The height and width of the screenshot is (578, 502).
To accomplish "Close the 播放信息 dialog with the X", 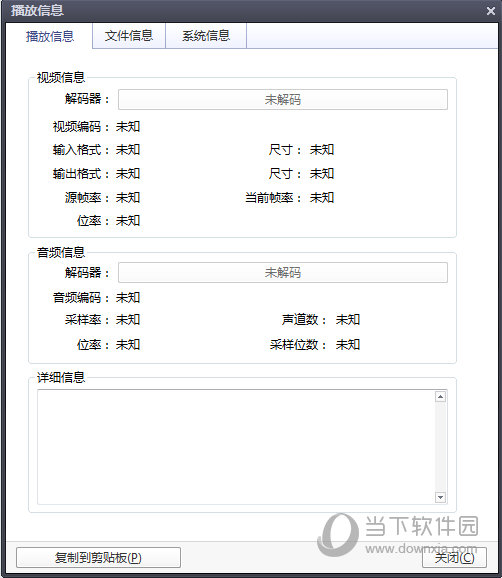I will tap(491, 11).
